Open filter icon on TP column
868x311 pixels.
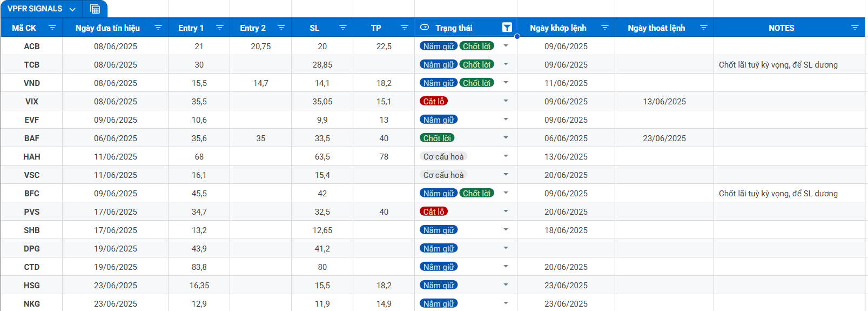(x=405, y=28)
